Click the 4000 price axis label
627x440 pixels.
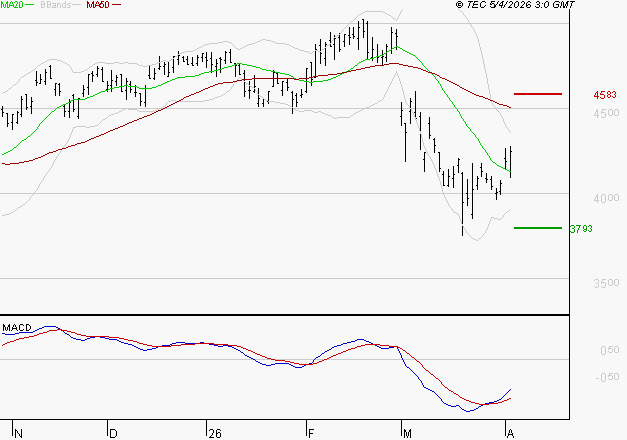pos(606,198)
